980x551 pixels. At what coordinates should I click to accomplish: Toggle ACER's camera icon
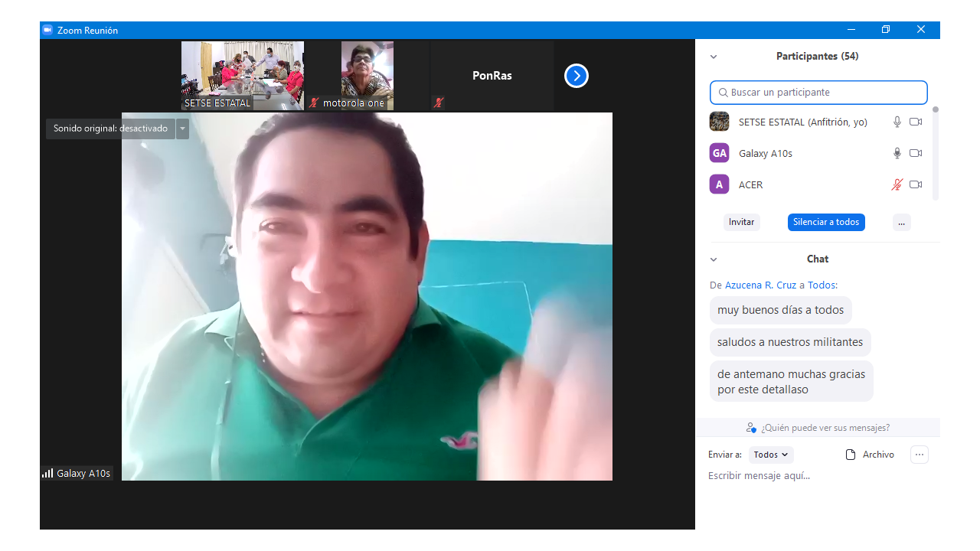tap(916, 184)
